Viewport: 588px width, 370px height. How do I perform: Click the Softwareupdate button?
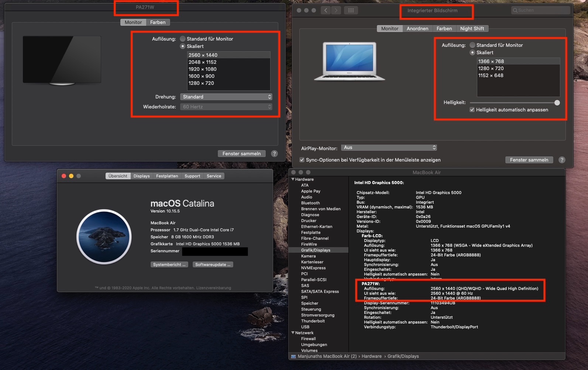[x=213, y=264]
